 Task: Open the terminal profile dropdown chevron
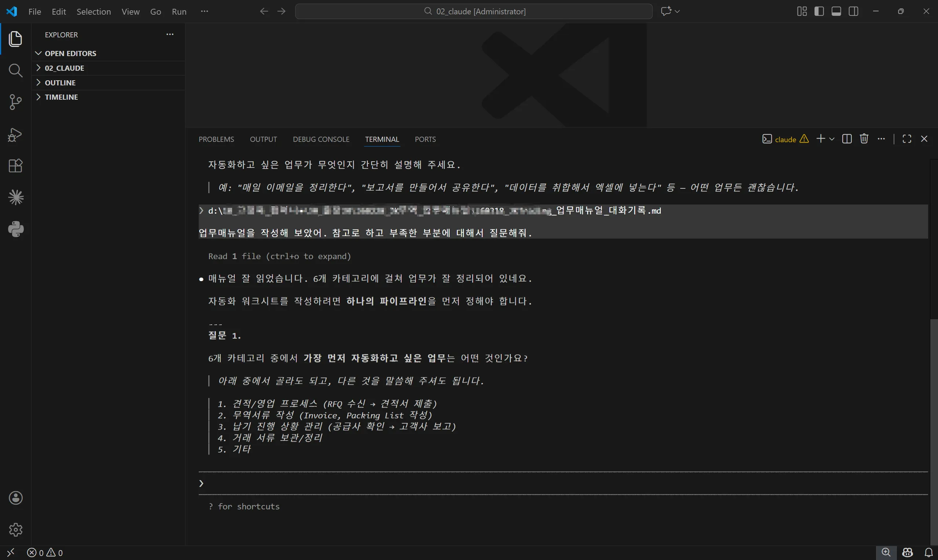pyautogui.click(x=833, y=139)
